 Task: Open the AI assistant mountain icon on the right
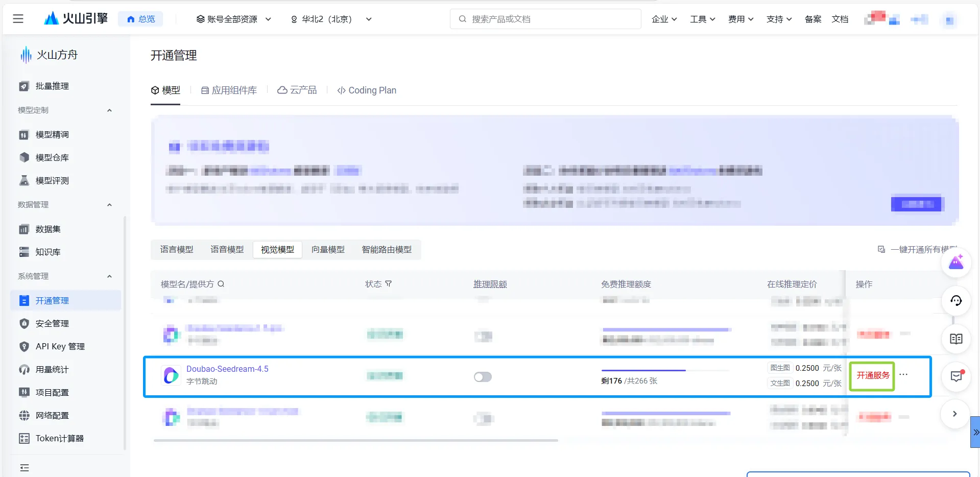[x=956, y=263]
